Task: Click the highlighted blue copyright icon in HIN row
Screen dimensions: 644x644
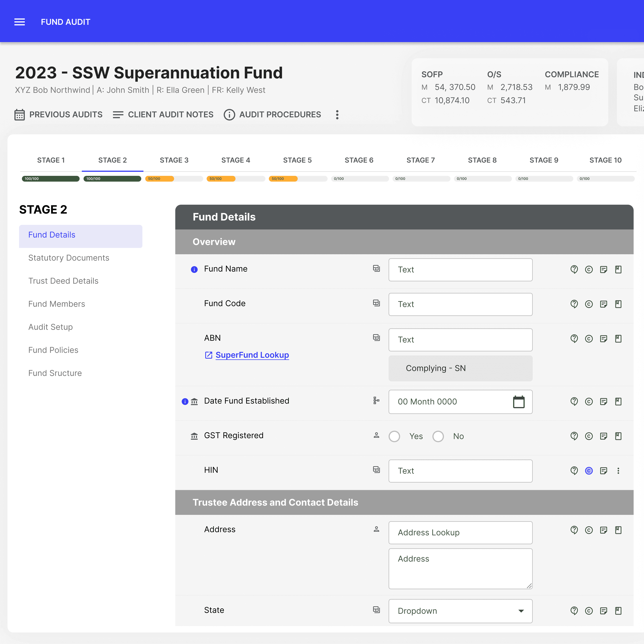Action: tap(589, 471)
